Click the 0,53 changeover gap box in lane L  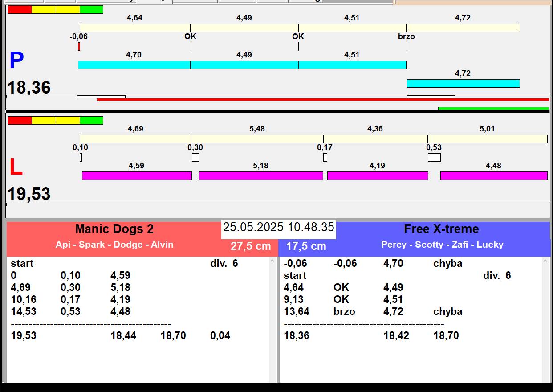(x=434, y=157)
